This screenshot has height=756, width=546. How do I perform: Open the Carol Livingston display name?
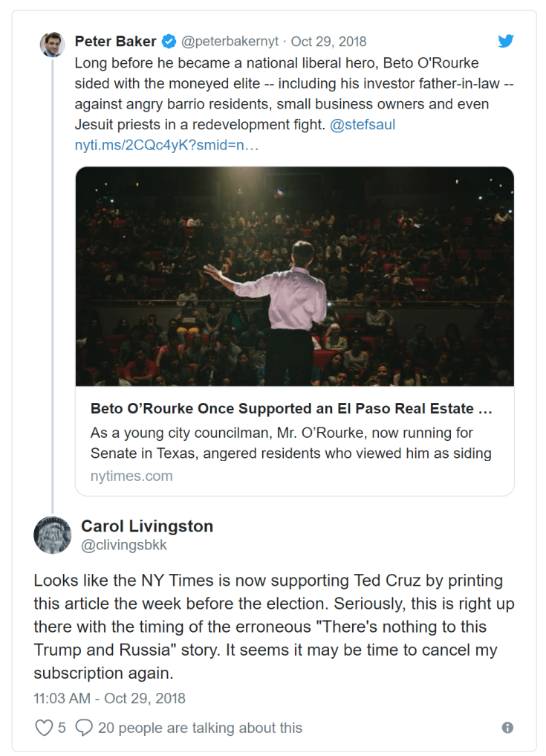(x=146, y=526)
